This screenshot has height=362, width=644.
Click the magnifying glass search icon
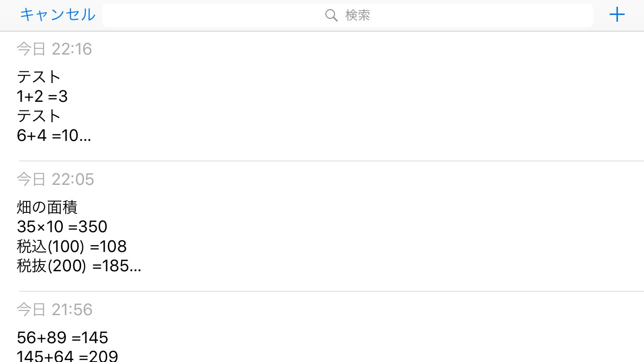click(331, 15)
